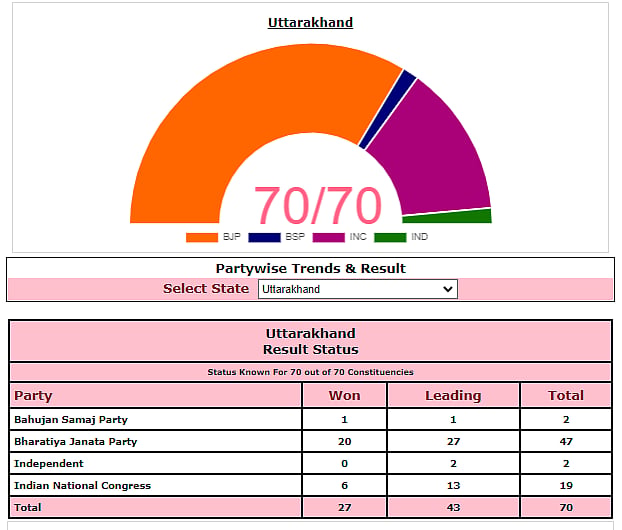Click the orange BJP legend swatch
The height and width of the screenshot is (530, 622).
202,237
